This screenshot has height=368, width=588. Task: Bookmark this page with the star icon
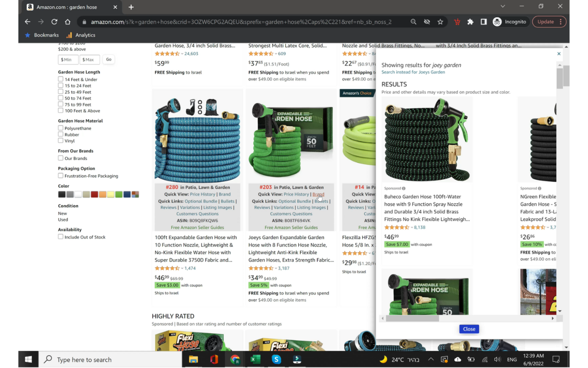click(441, 22)
